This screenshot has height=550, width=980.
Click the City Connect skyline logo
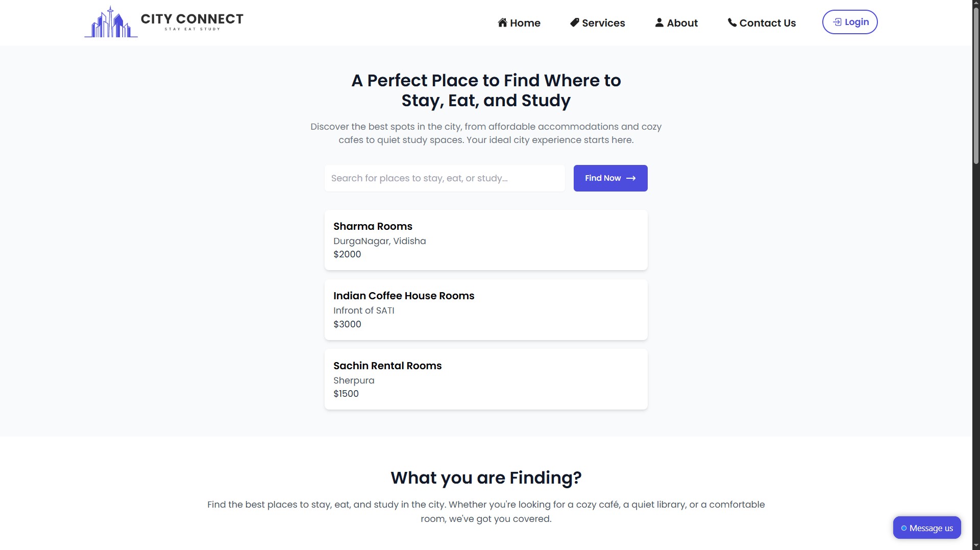(111, 22)
